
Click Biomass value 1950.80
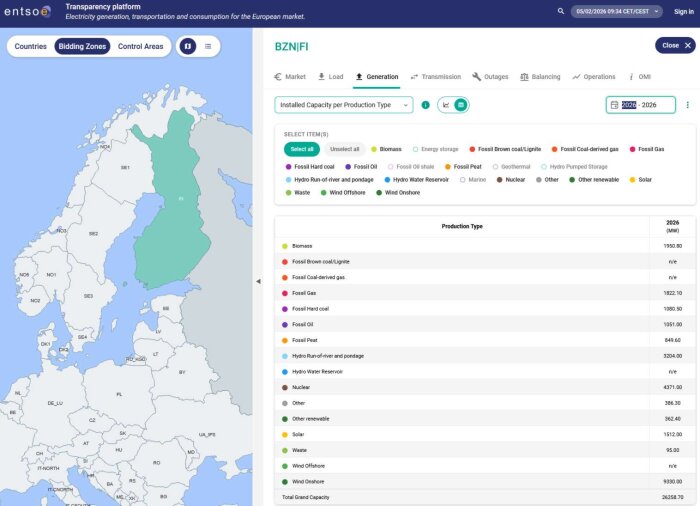672,246
